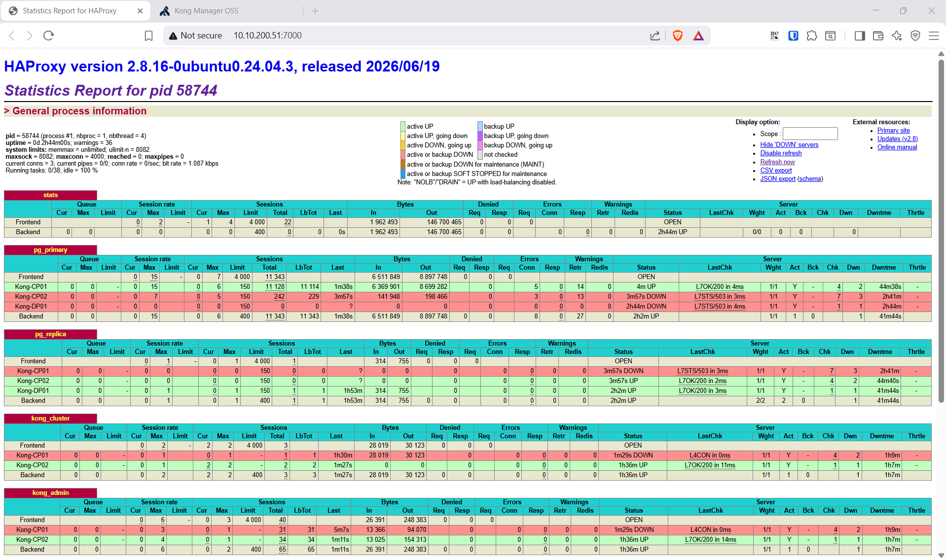Bookmark this page using the bookmark icon
The height and width of the screenshot is (560, 946).
point(148,35)
